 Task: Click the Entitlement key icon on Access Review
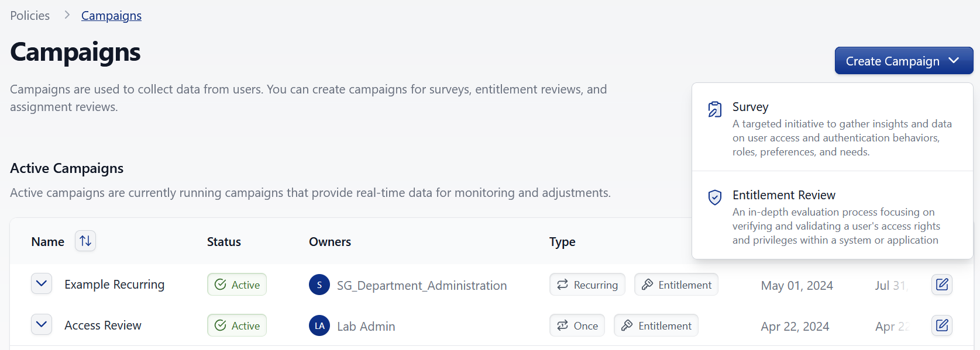pos(627,325)
